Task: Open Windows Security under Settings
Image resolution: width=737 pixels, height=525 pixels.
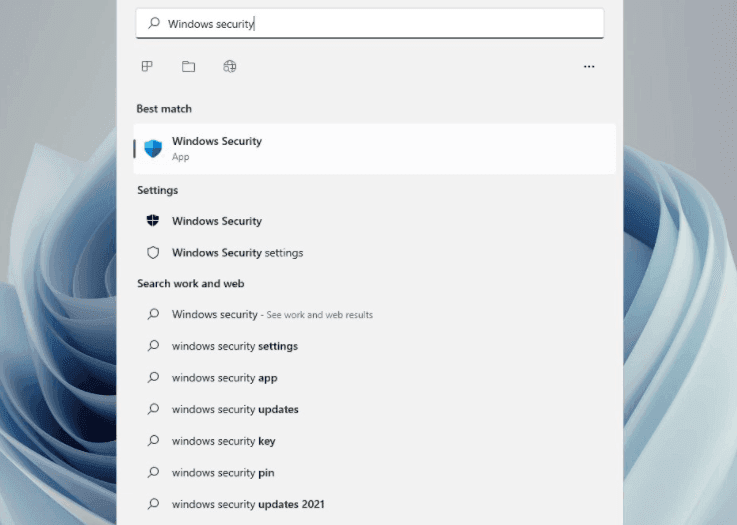Action: pyautogui.click(x=375, y=221)
